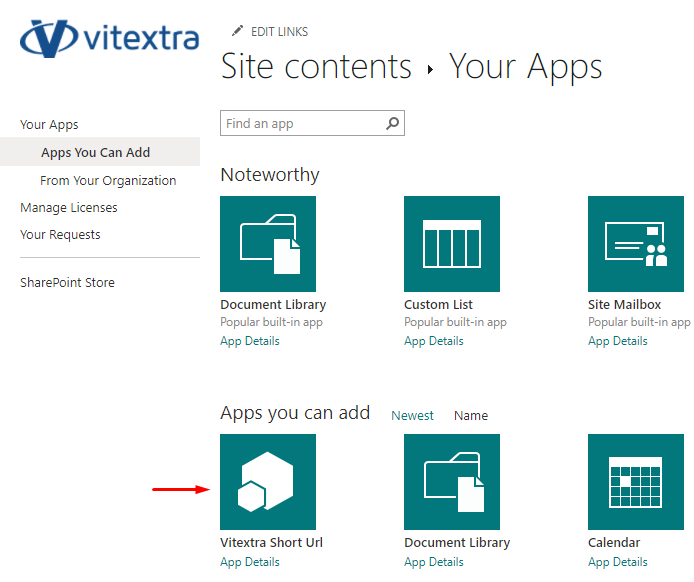Open From Your Organization section
Screen dimensions: 694x582
pyautogui.click(x=108, y=181)
